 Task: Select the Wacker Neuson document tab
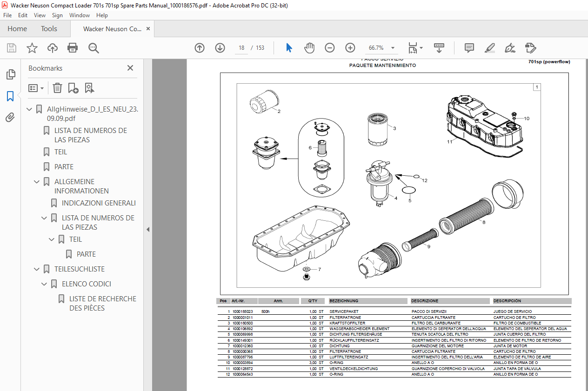tap(112, 29)
